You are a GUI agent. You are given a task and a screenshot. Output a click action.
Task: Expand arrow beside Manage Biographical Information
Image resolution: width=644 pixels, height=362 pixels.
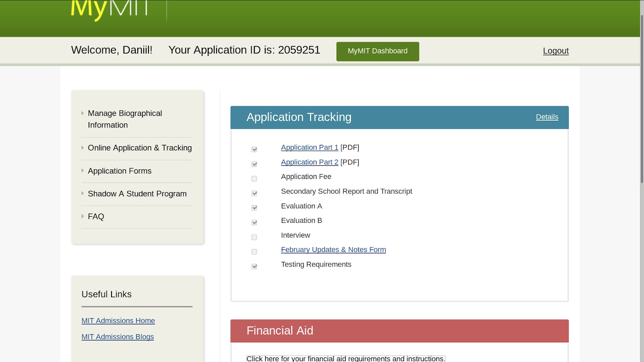(x=83, y=113)
